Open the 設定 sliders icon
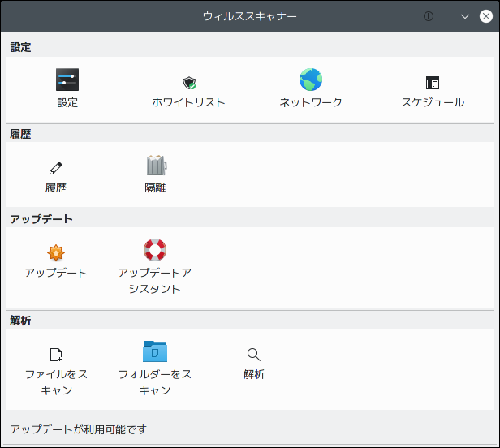500x448 pixels. point(67,80)
